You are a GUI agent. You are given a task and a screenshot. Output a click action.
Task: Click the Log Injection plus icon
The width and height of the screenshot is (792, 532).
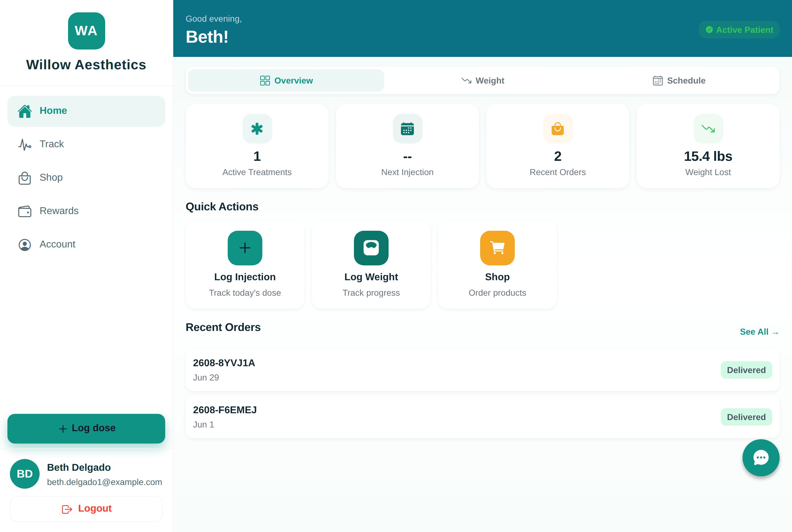tap(245, 248)
